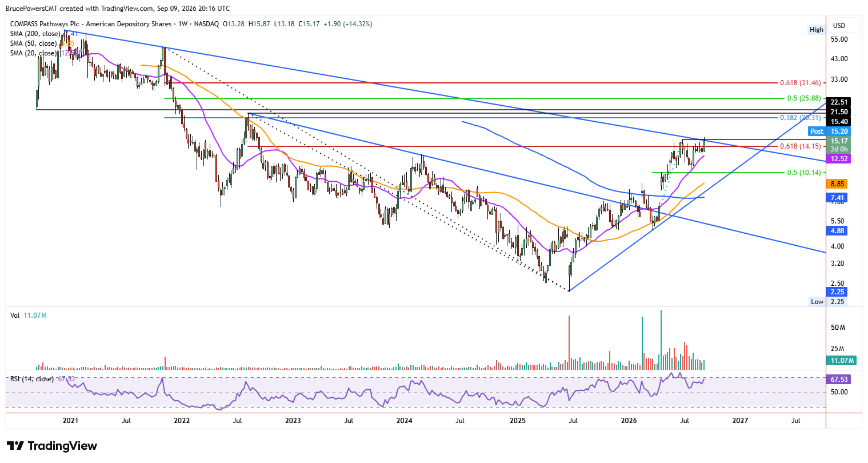Click the purple 12.52 SMA price label
Image resolution: width=868 pixels, height=463 pixels.
[839, 159]
